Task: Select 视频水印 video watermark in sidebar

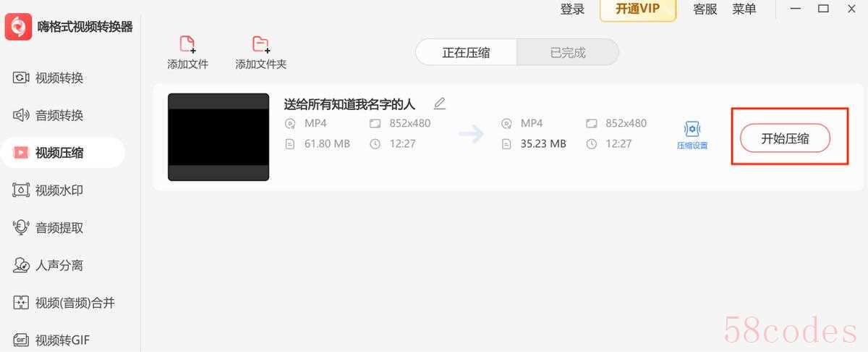Action: click(48, 190)
